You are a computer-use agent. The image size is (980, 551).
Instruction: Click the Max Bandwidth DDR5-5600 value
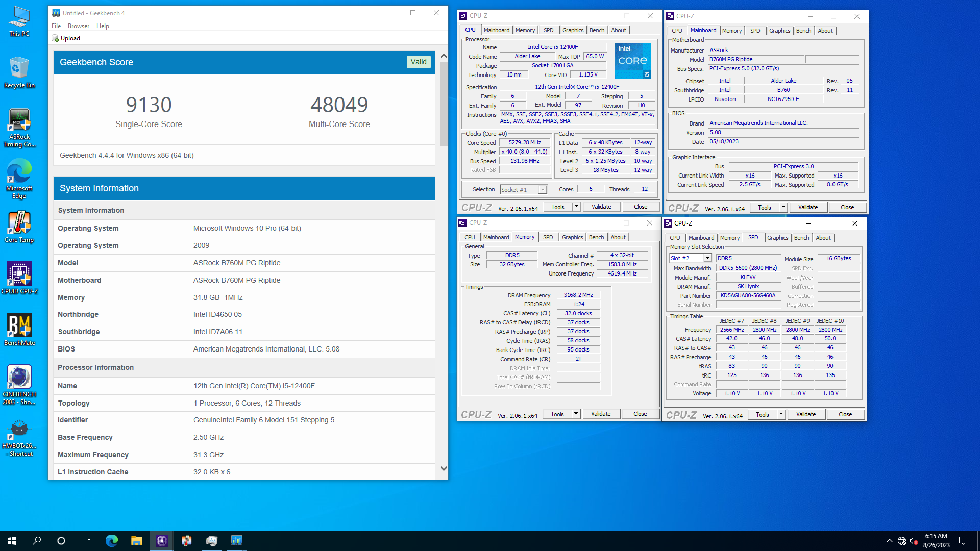pos(748,268)
